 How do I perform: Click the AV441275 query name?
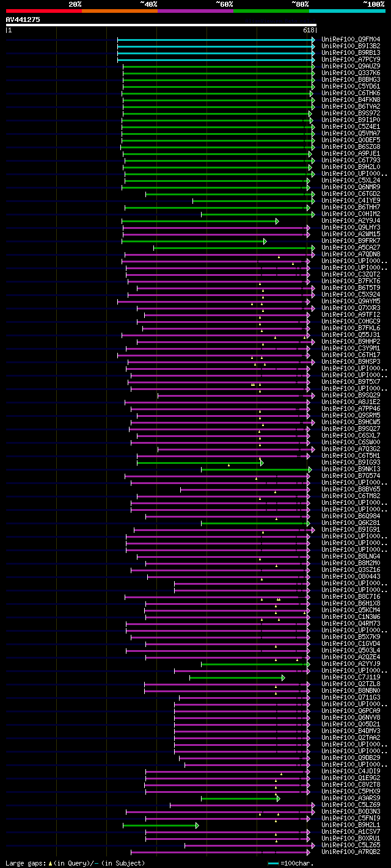pos(23,20)
